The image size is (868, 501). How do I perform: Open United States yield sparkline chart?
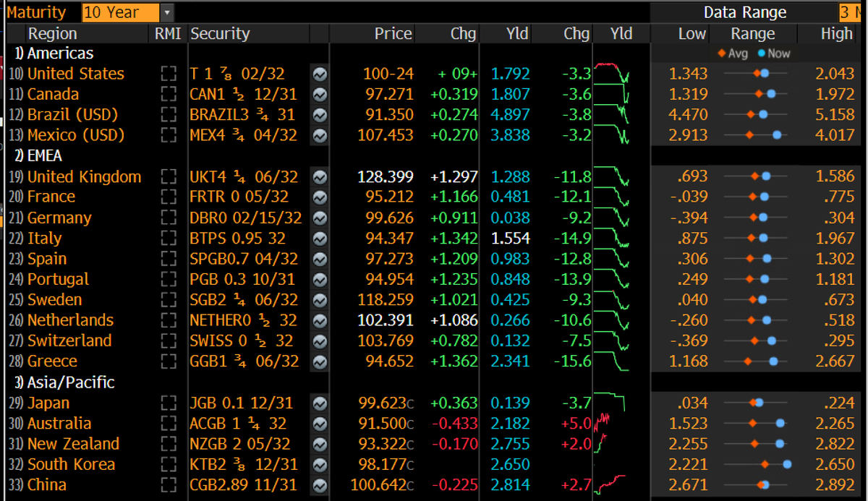tap(611, 74)
